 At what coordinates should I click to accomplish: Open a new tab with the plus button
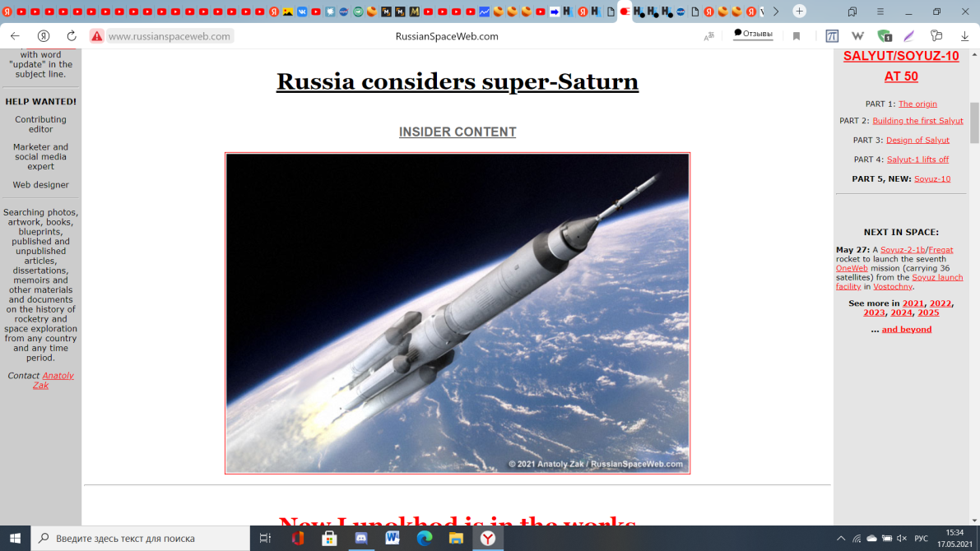(799, 12)
